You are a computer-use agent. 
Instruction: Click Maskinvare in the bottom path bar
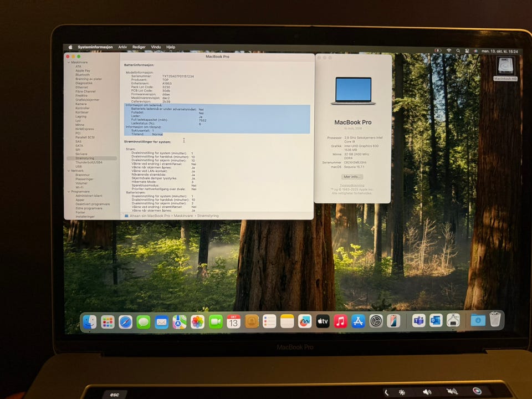(x=183, y=216)
